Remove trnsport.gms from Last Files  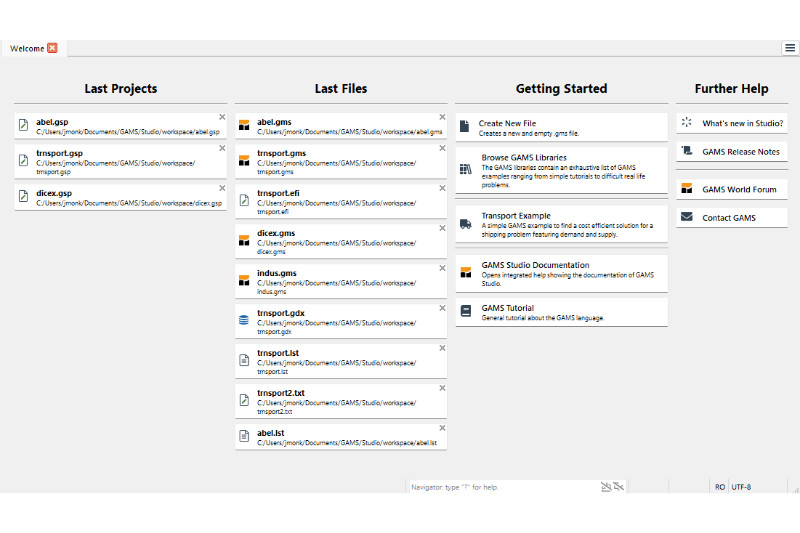(442, 148)
